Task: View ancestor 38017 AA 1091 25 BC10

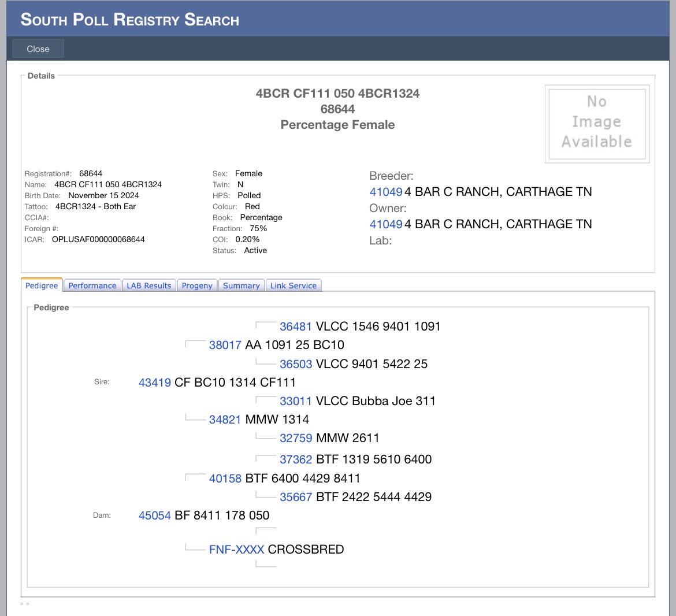Action: point(225,345)
